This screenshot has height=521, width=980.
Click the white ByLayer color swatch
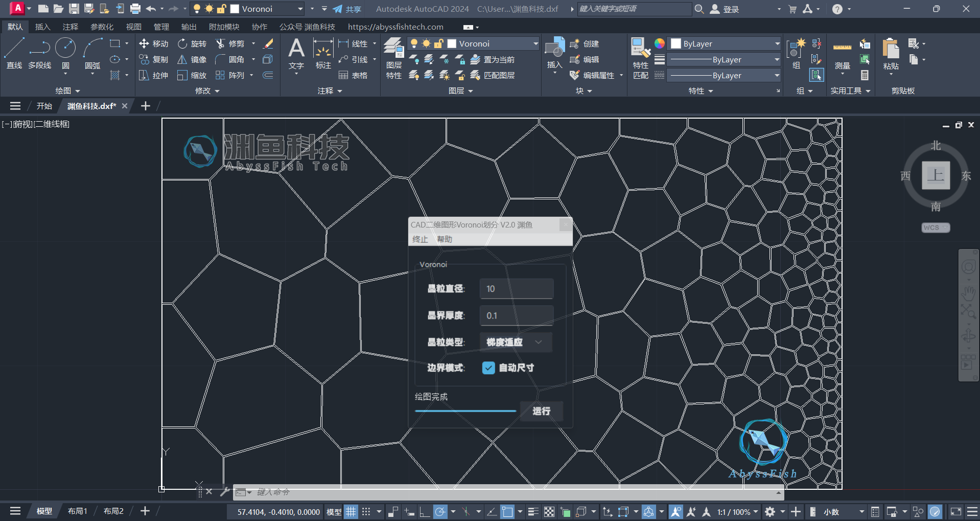click(676, 44)
